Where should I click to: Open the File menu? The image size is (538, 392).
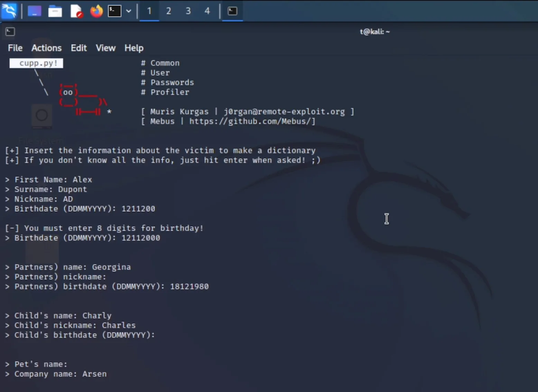pos(15,48)
